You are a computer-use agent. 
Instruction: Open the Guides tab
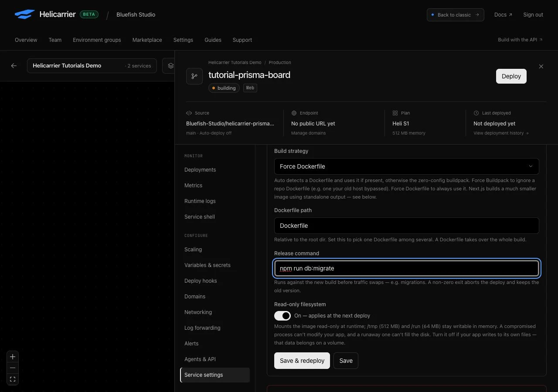tap(213, 40)
